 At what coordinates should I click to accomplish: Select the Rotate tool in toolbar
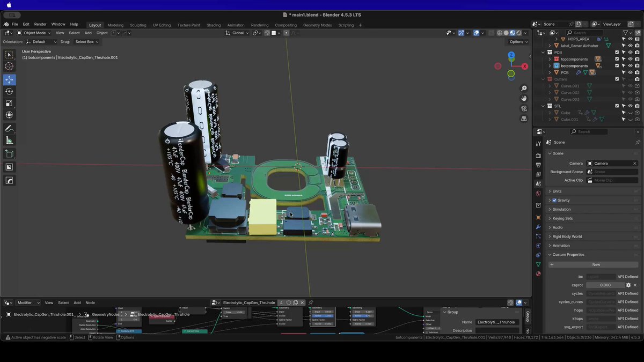9,91
